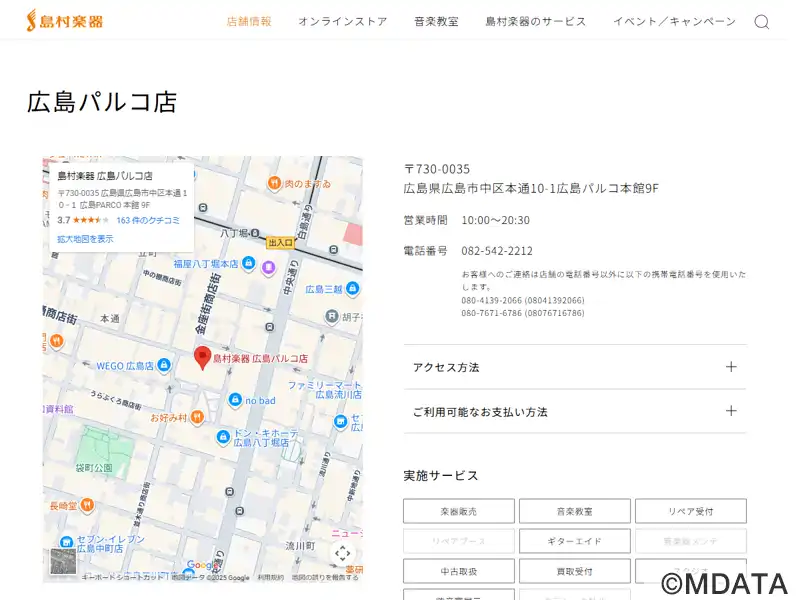Click the 拡大地図を表示 link

[x=85, y=239]
